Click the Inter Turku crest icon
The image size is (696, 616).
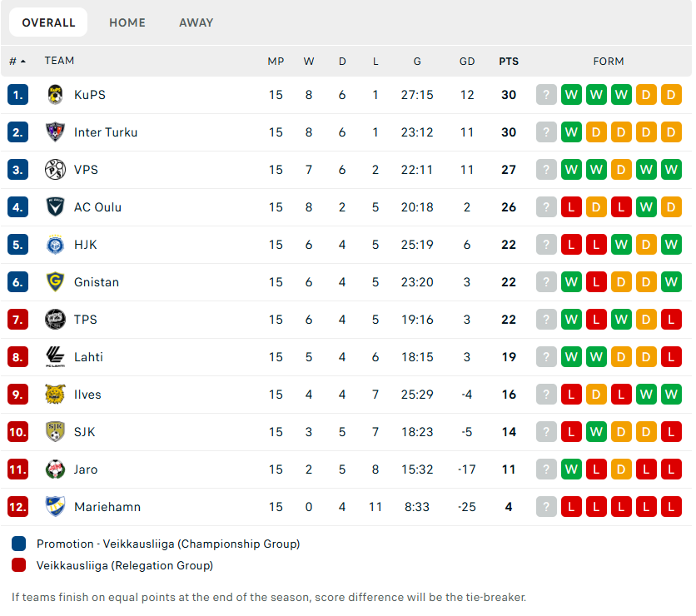point(55,132)
